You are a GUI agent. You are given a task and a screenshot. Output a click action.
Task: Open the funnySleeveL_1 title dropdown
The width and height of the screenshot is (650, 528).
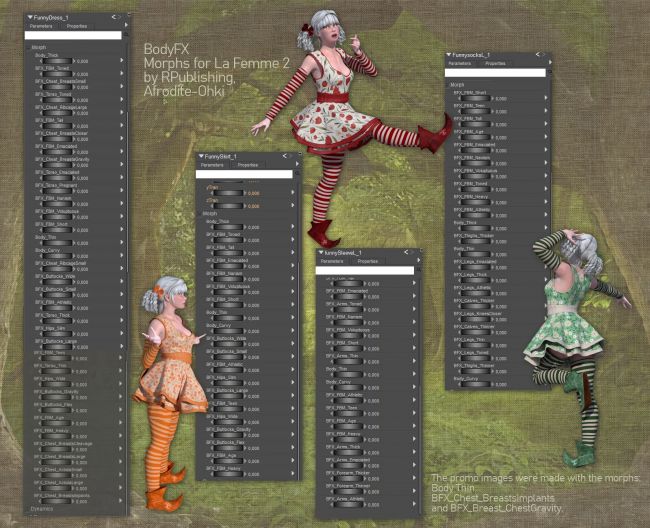[321, 252]
